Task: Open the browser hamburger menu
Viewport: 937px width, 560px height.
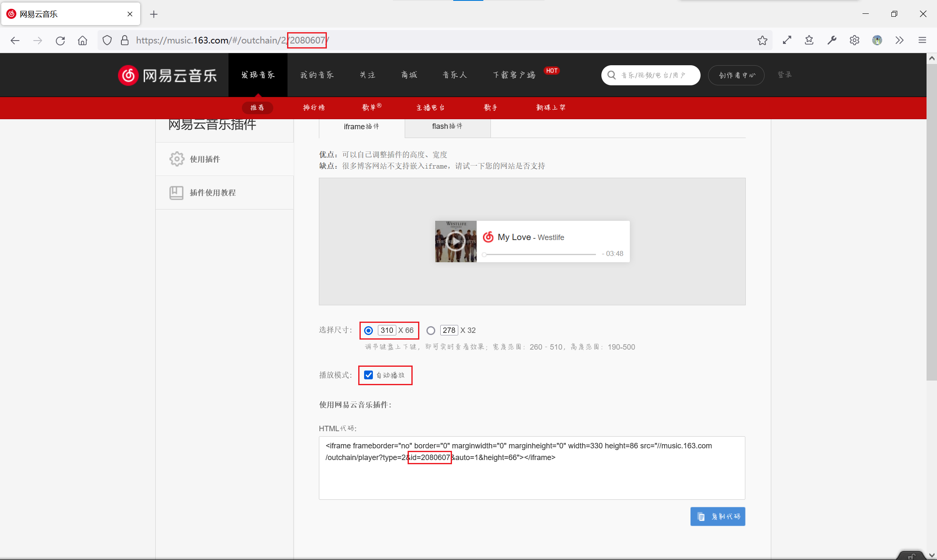Action: click(x=922, y=40)
